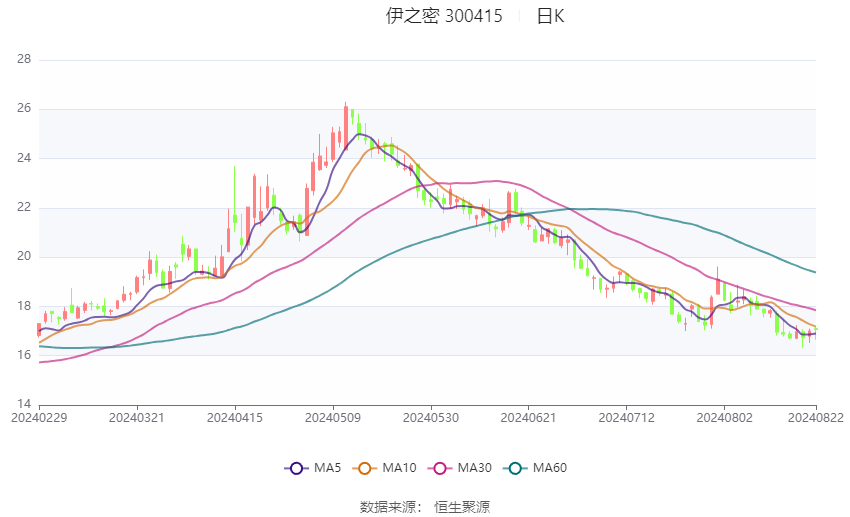The width and height of the screenshot is (850, 517).
Task: Click the MA30 legend text label
Action: [x=474, y=468]
